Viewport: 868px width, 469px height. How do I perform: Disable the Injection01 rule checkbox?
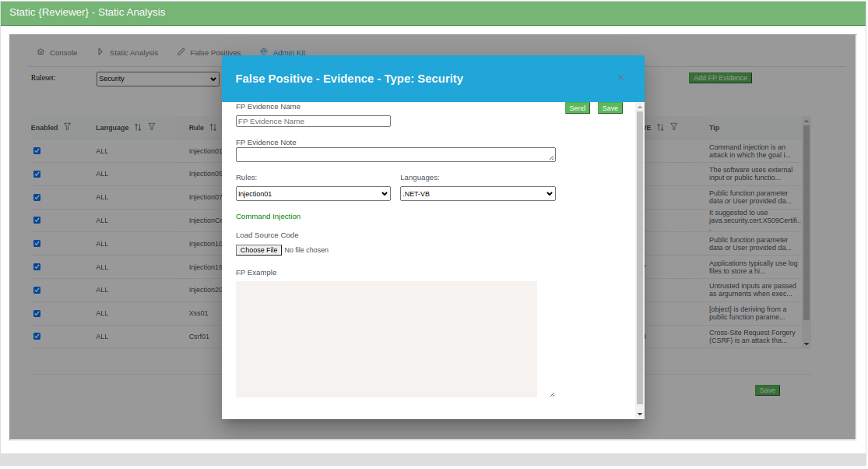pyautogui.click(x=37, y=151)
